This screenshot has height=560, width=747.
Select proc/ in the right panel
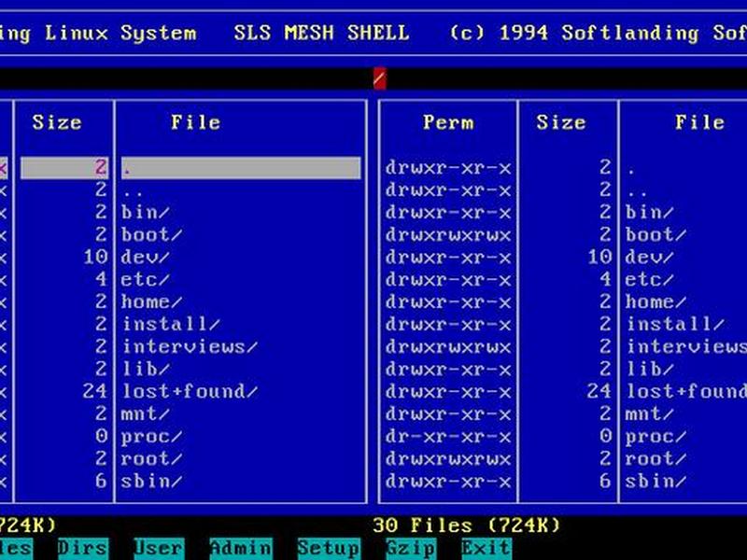pyautogui.click(x=655, y=436)
